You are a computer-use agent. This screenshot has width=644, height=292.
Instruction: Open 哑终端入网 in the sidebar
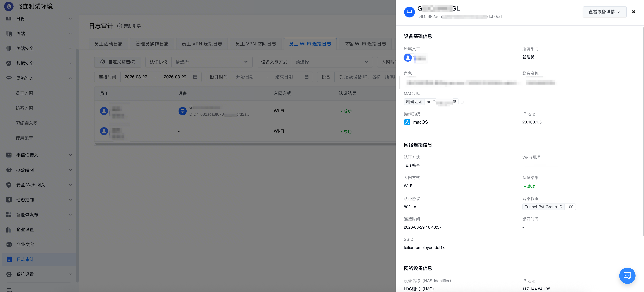point(26,123)
